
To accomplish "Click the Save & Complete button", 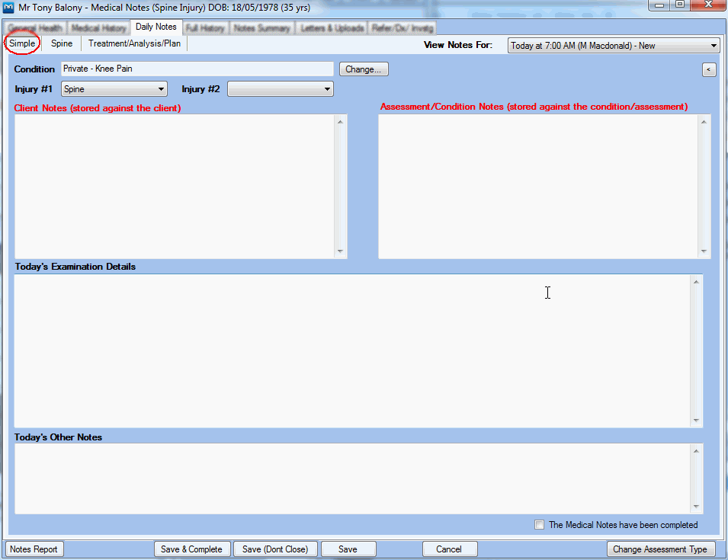I will tap(191, 549).
